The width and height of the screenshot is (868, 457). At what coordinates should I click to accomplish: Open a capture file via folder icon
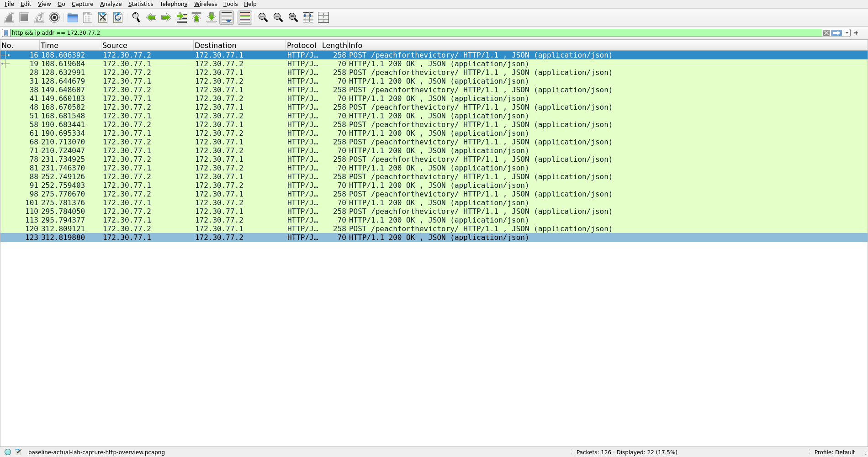(x=73, y=17)
